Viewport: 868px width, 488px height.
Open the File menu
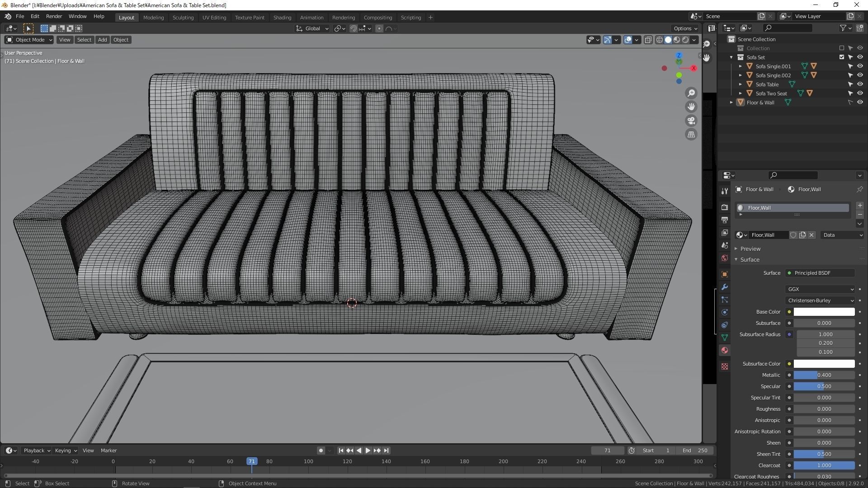(x=20, y=16)
